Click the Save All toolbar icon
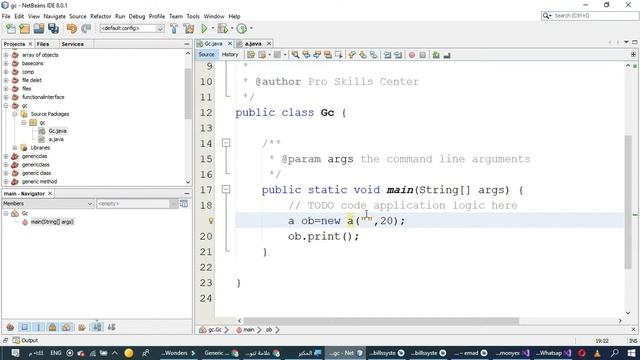 (53, 29)
